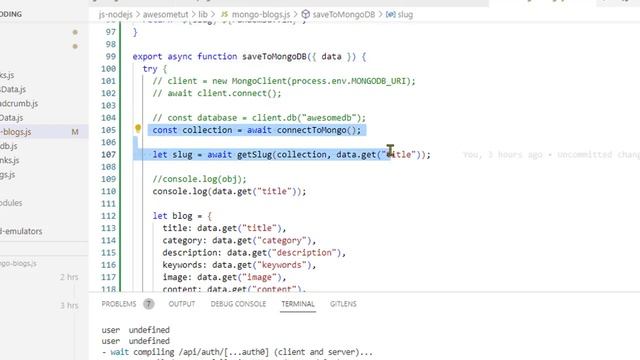Viewport: 640px width, 360px height.
Task: Click the 2 hrs timeline entry
Action: point(69,277)
